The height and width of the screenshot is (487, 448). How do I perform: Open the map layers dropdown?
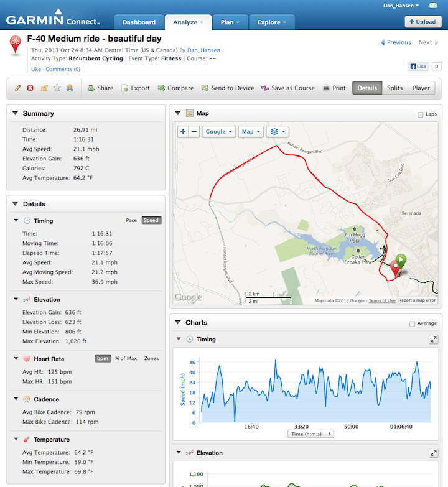(277, 132)
